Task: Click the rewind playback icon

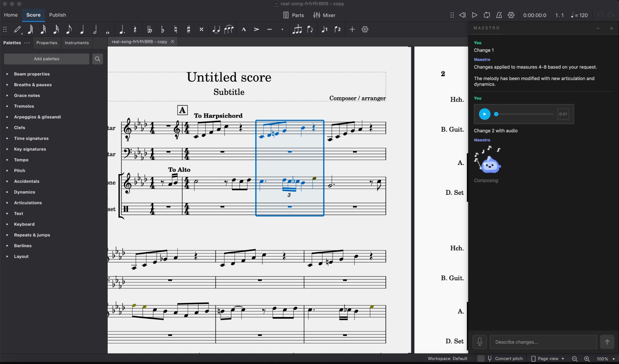Action: pyautogui.click(x=462, y=15)
